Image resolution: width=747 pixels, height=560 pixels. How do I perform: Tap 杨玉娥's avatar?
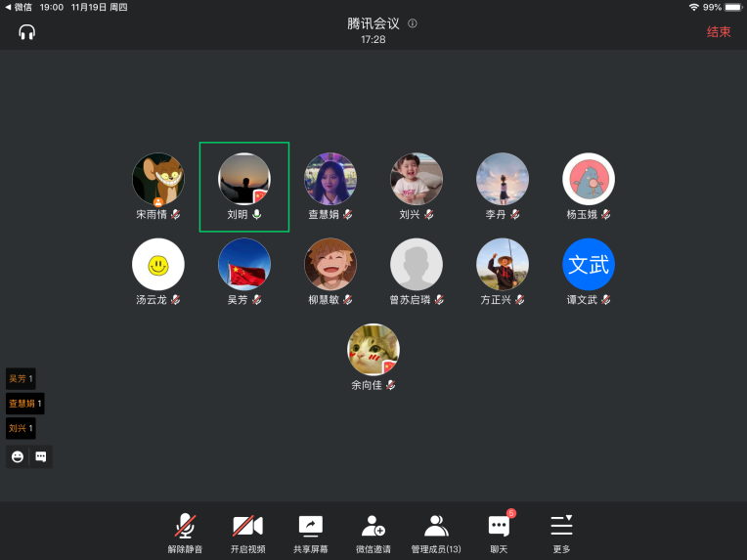pos(589,179)
